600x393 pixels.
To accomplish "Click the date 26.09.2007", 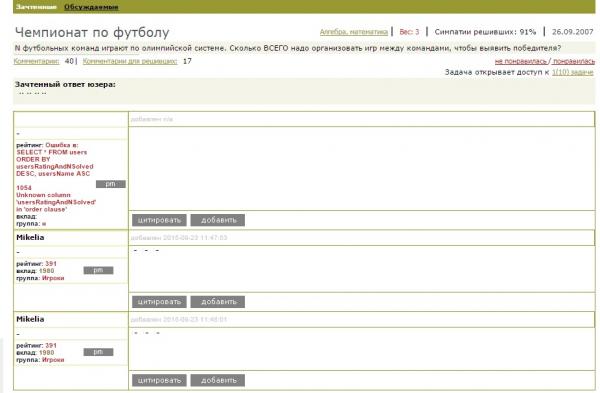I will [x=572, y=32].
